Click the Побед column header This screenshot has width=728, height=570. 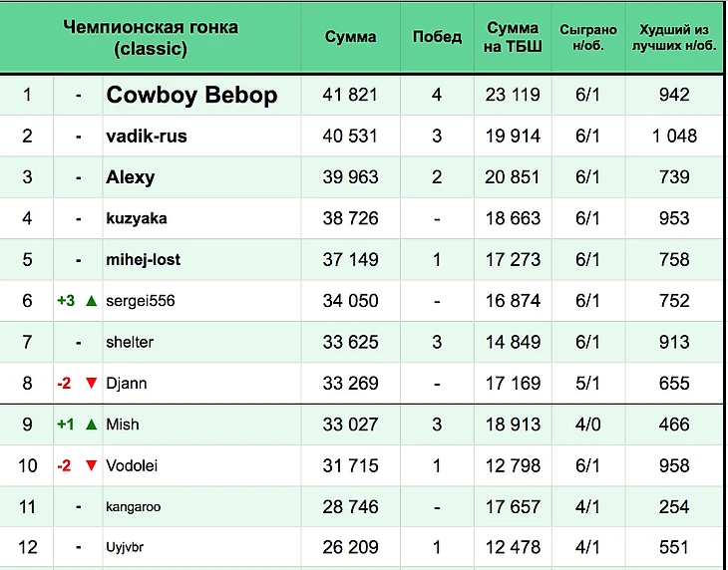(x=437, y=37)
